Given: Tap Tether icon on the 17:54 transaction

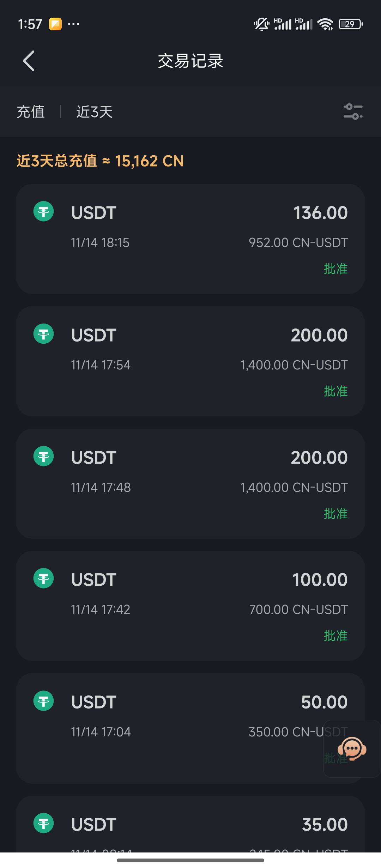Looking at the screenshot, I should 44,334.
